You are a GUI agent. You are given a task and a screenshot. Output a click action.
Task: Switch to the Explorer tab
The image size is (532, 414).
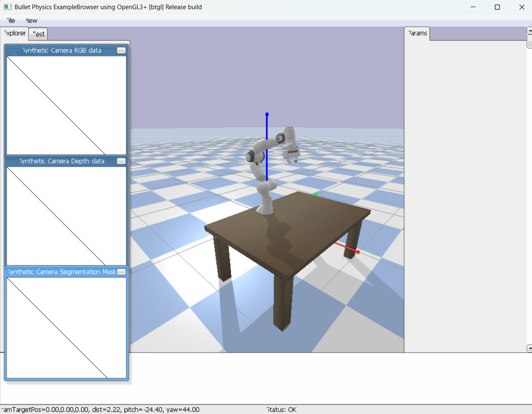(x=15, y=33)
